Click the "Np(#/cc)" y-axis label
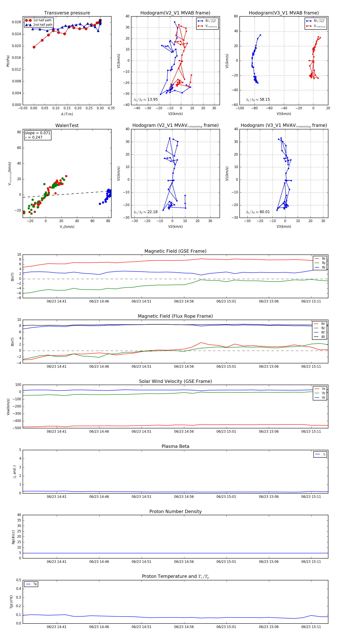Image resolution: width=351 pixels, height=644 pixels. tap(13, 537)
